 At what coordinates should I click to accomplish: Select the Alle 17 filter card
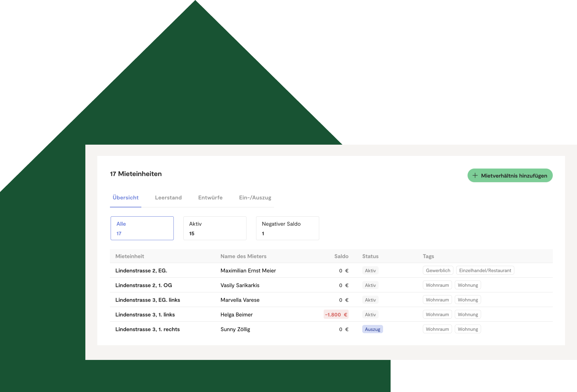pos(142,228)
